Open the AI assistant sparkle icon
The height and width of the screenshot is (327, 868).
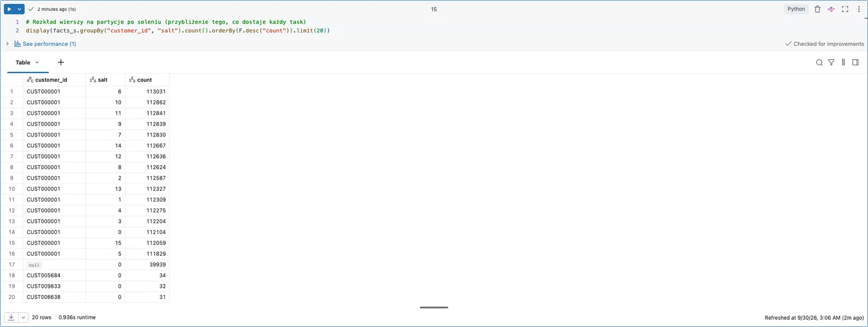pyautogui.click(x=831, y=9)
